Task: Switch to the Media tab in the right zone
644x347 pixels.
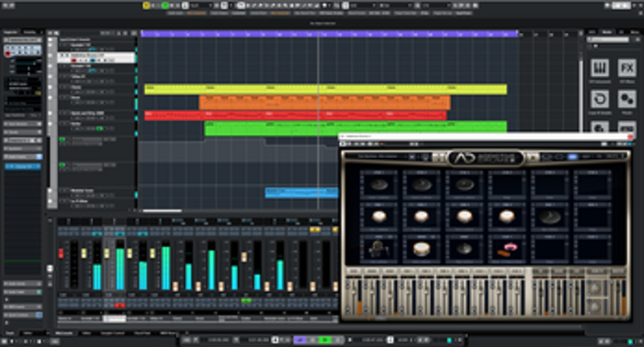Action: click(607, 32)
